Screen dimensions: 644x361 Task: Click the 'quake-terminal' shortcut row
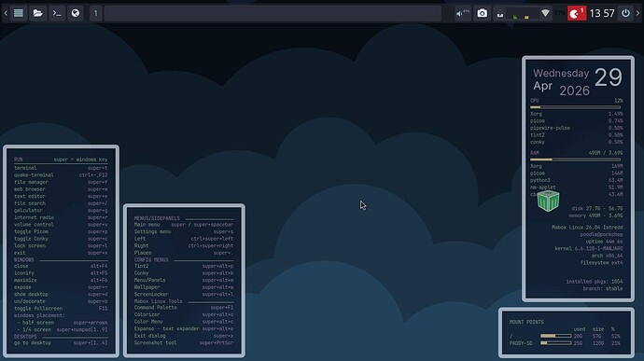click(61, 175)
